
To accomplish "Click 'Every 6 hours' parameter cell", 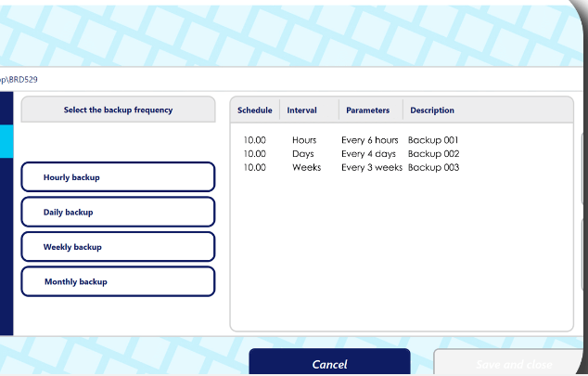I will click(370, 140).
